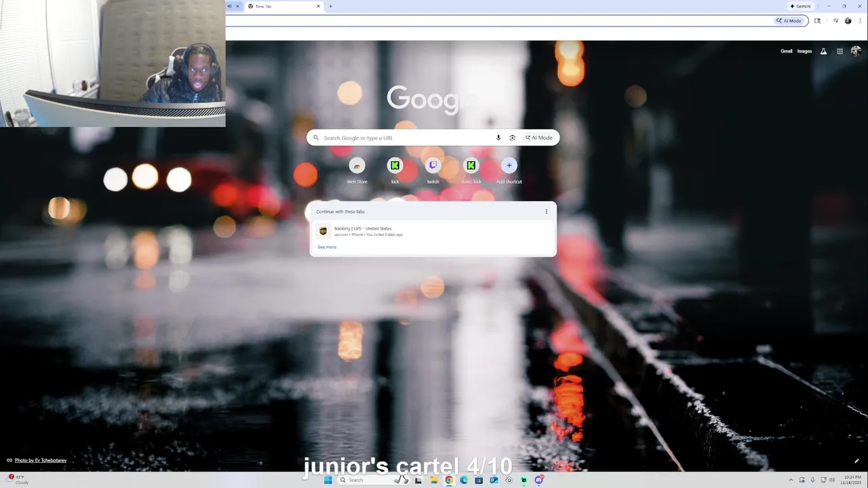Open the kick shortcut
The image size is (868, 488).
click(395, 170)
